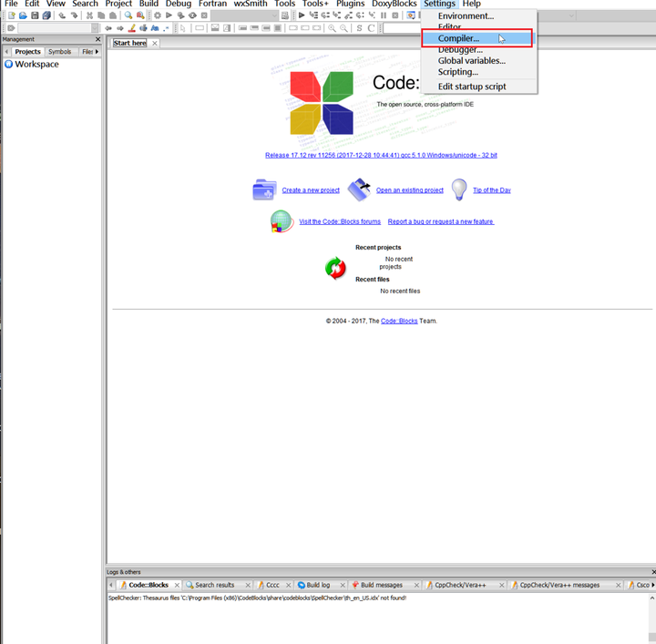Select Scripting... menu entry
Viewport: 656px width, 644px height.
(x=457, y=72)
